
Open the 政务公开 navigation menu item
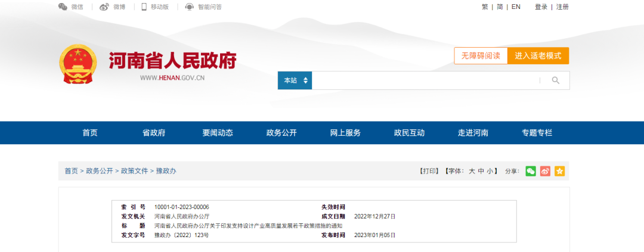pyautogui.click(x=281, y=133)
